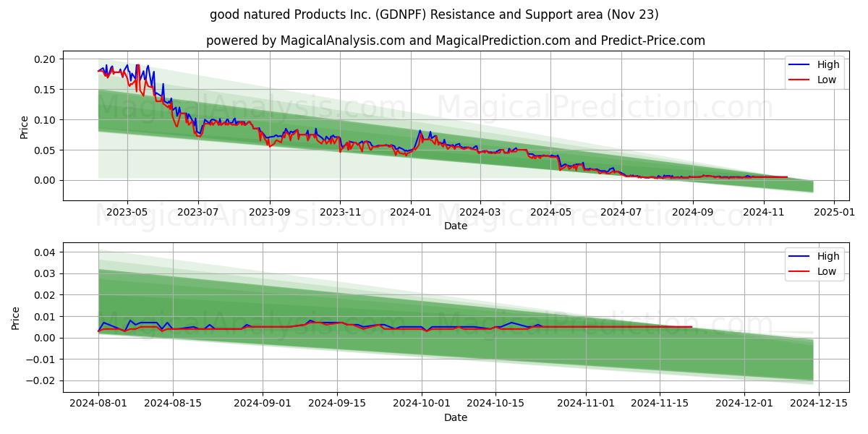Click the '2024-11' tick on top x-axis
The image size is (868, 434).
coord(764,212)
